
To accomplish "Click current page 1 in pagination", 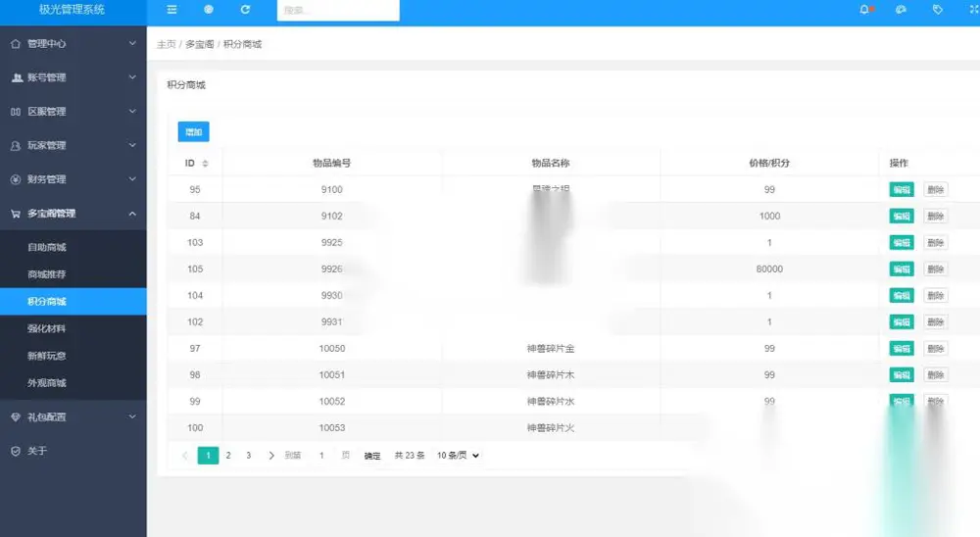I will pos(208,455).
